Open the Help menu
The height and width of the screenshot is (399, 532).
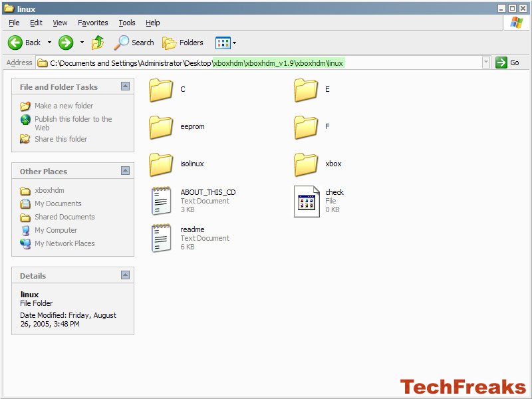click(x=153, y=23)
